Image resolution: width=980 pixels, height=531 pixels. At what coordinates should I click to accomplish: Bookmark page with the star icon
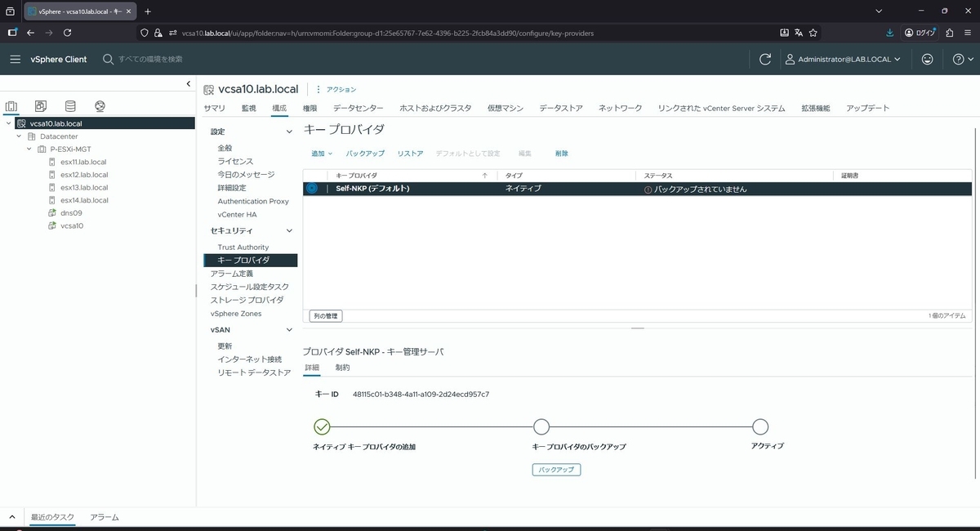click(x=813, y=33)
